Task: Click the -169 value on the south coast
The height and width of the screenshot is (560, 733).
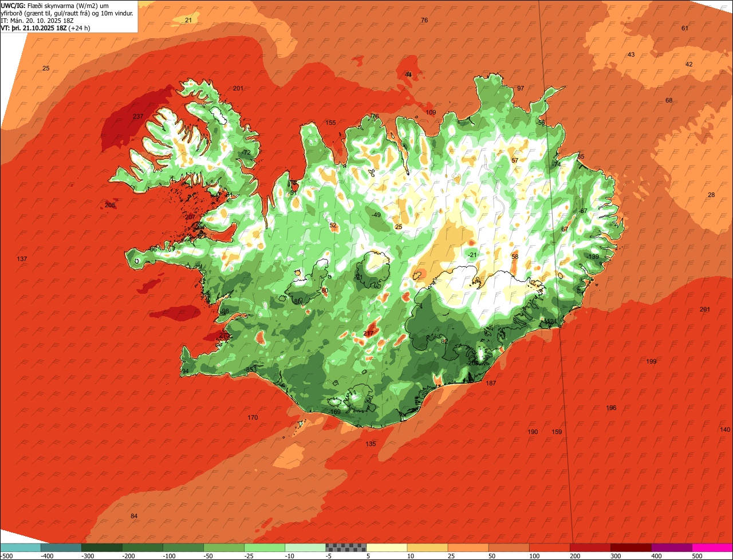Action: click(x=334, y=412)
